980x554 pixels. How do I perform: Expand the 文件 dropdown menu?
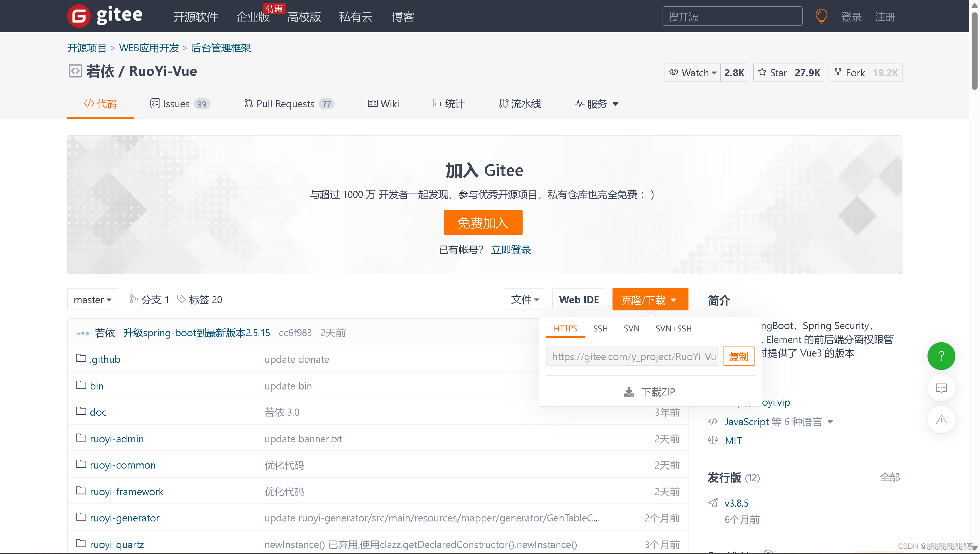pyautogui.click(x=525, y=300)
